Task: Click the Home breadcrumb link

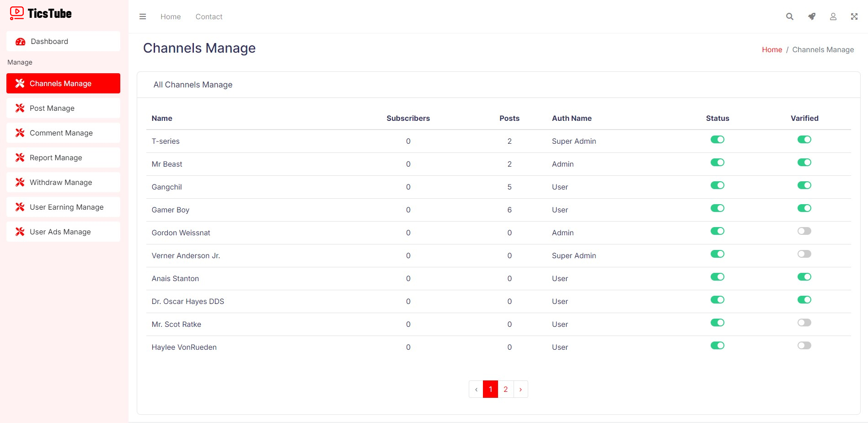Action: (772, 49)
